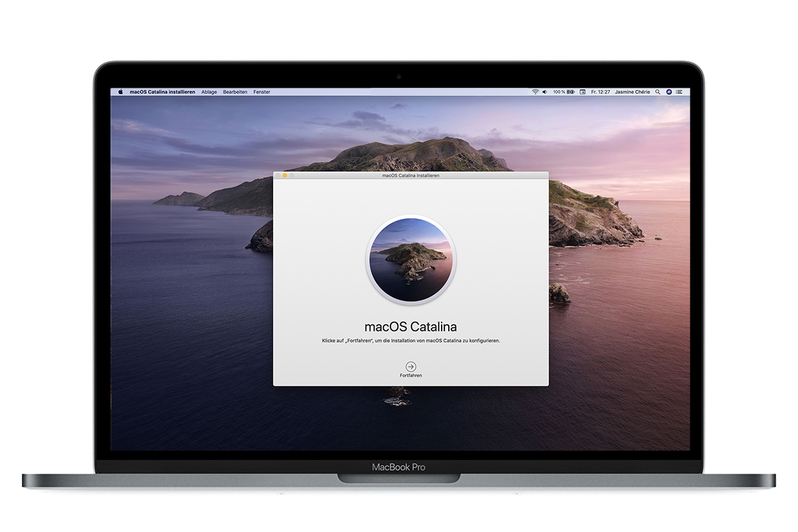Open the fast user switching menu Jasmine Chérie
The height and width of the screenshot is (532, 798).
pyautogui.click(x=632, y=92)
